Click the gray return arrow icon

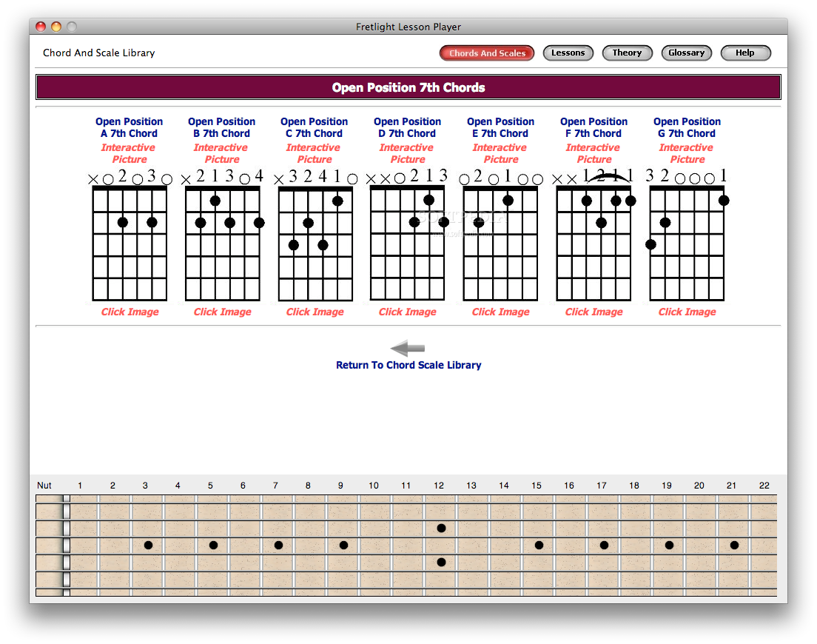(x=408, y=348)
